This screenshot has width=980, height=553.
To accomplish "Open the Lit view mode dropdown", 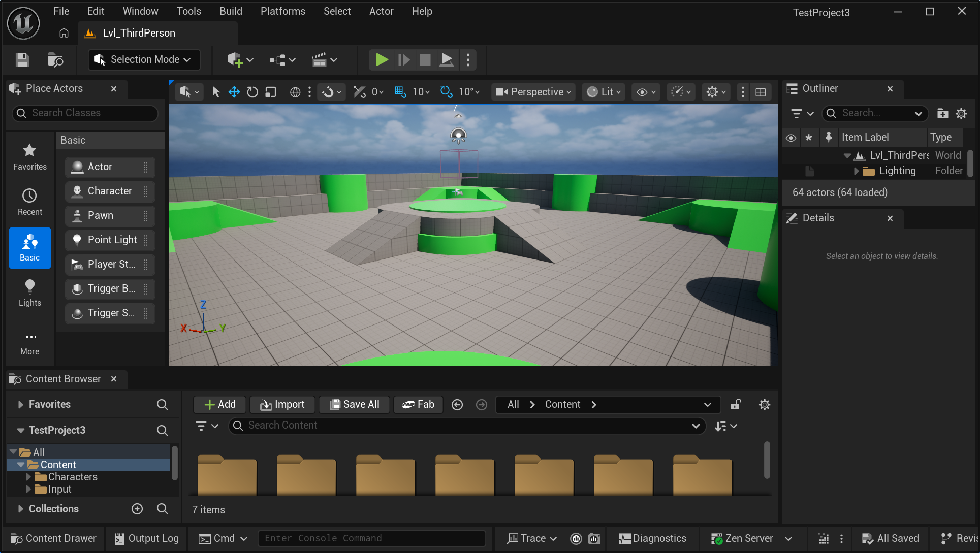I will 604,92.
